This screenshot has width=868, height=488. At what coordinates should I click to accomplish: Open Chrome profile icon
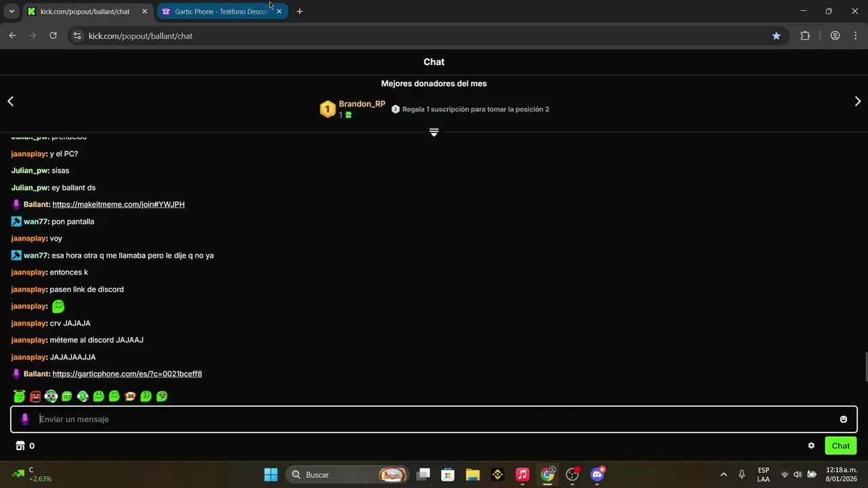click(x=835, y=36)
